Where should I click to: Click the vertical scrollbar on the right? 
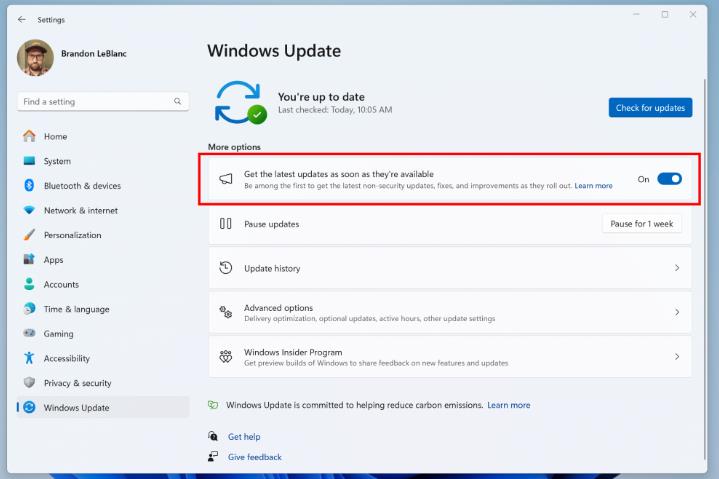coord(705,269)
